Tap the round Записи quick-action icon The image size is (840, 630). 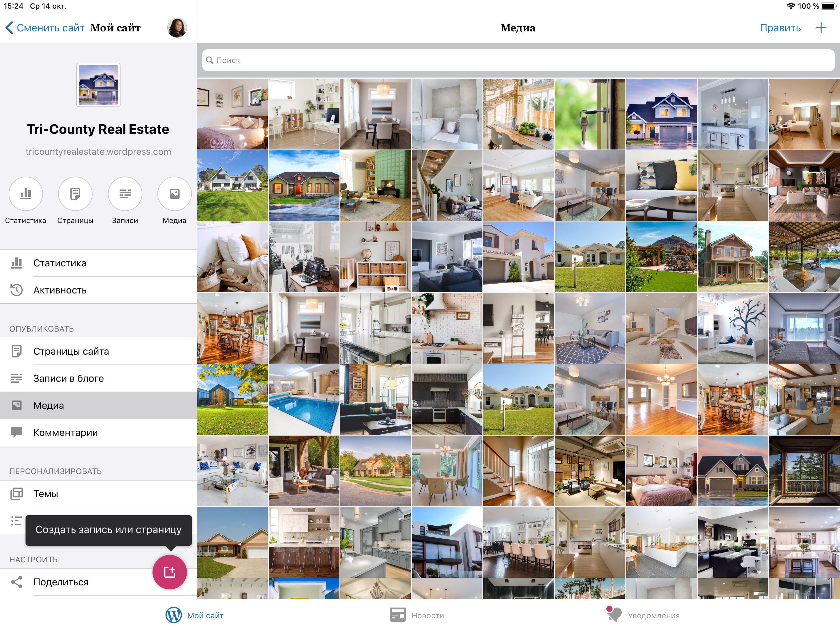[125, 194]
